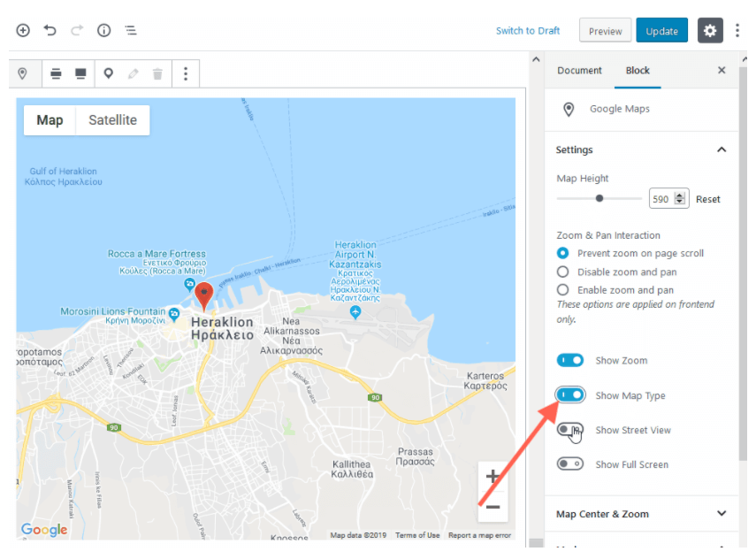The height and width of the screenshot is (559, 756).
Task: Redo the last undone change
Action: 77,30
